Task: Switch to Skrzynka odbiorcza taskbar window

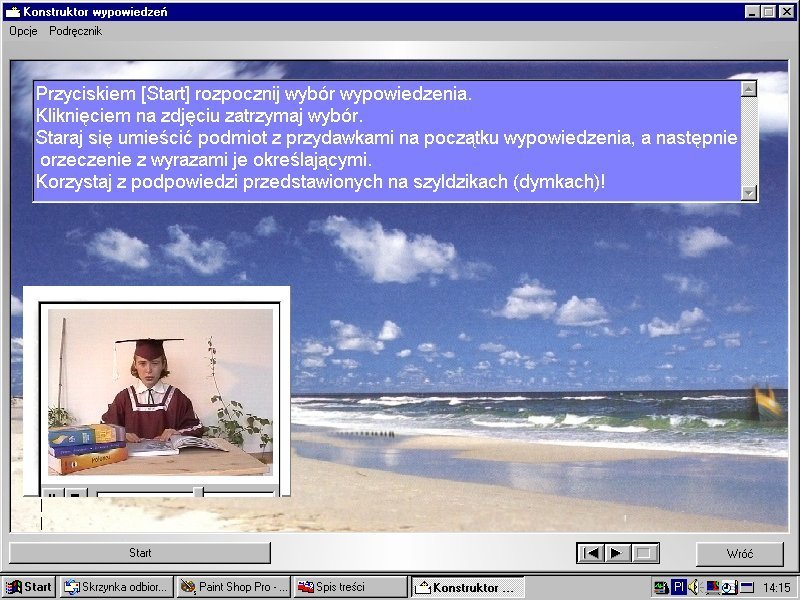Action: (116, 587)
